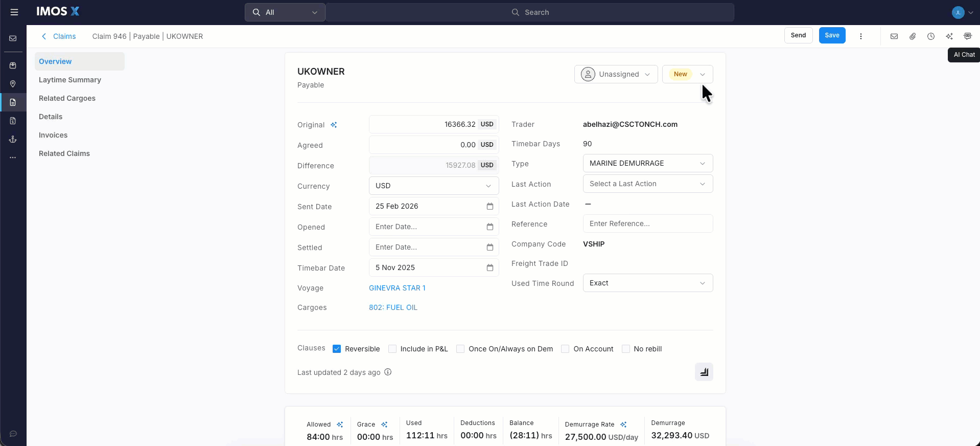
Task: Click the anchor icon in left sidebar
Action: pyautogui.click(x=13, y=139)
